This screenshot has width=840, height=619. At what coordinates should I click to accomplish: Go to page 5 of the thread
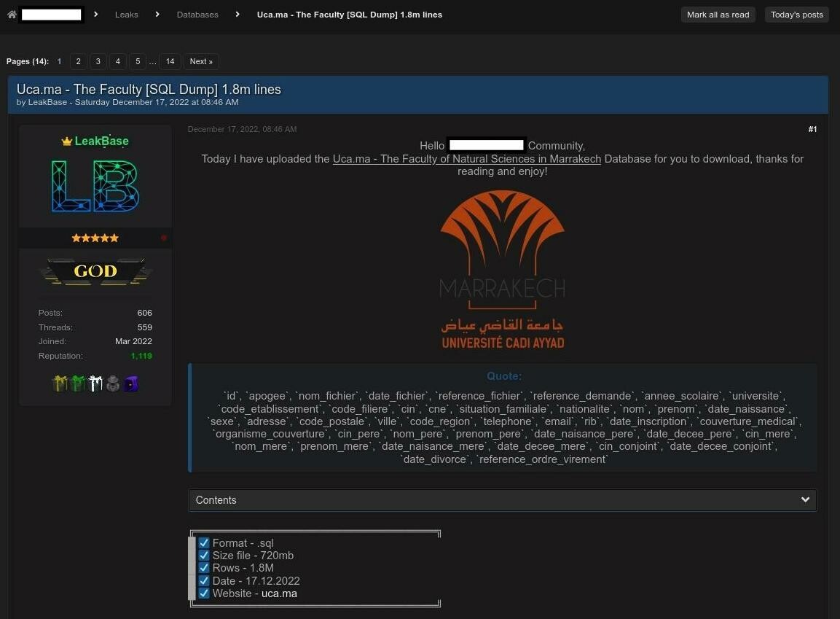[x=138, y=61]
